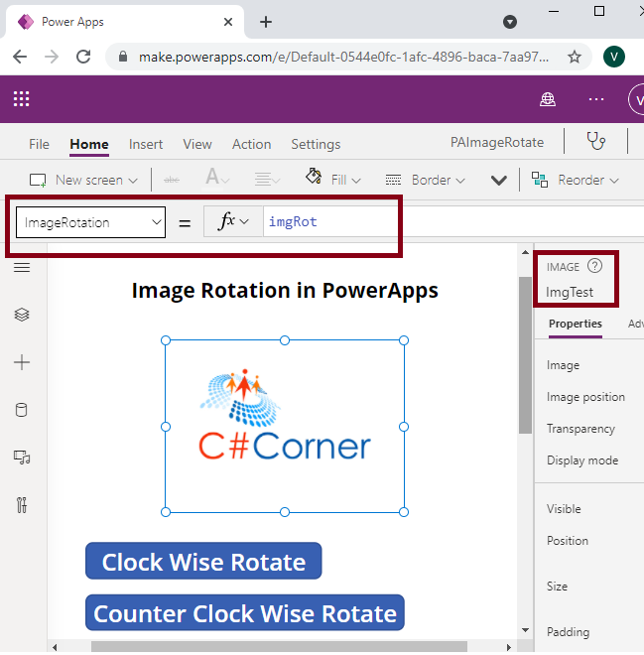This screenshot has height=655, width=644.
Task: Open the Data cylinder icon
Action: [x=21, y=410]
